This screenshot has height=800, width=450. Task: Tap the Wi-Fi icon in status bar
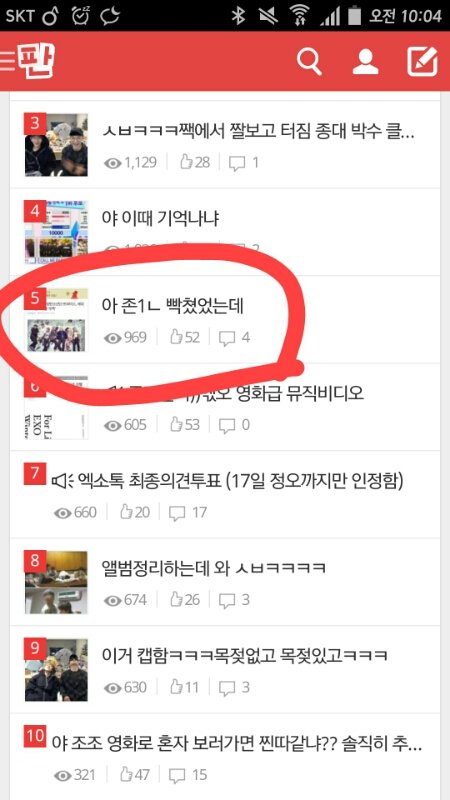click(299, 15)
